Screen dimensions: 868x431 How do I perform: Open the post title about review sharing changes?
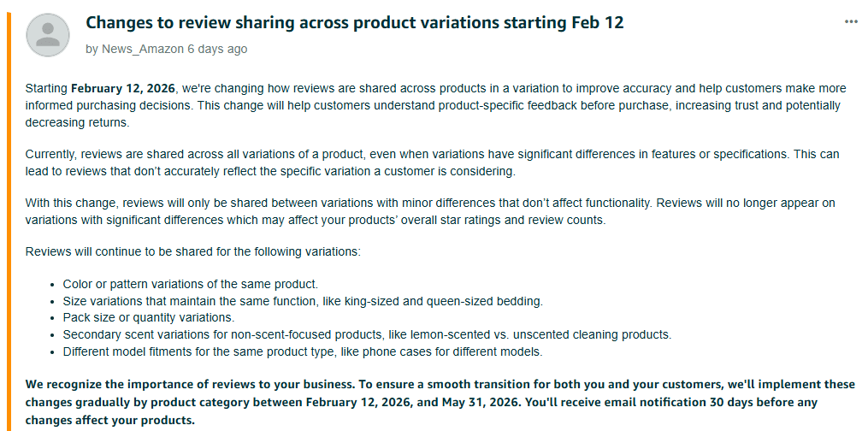pyautogui.click(x=355, y=22)
